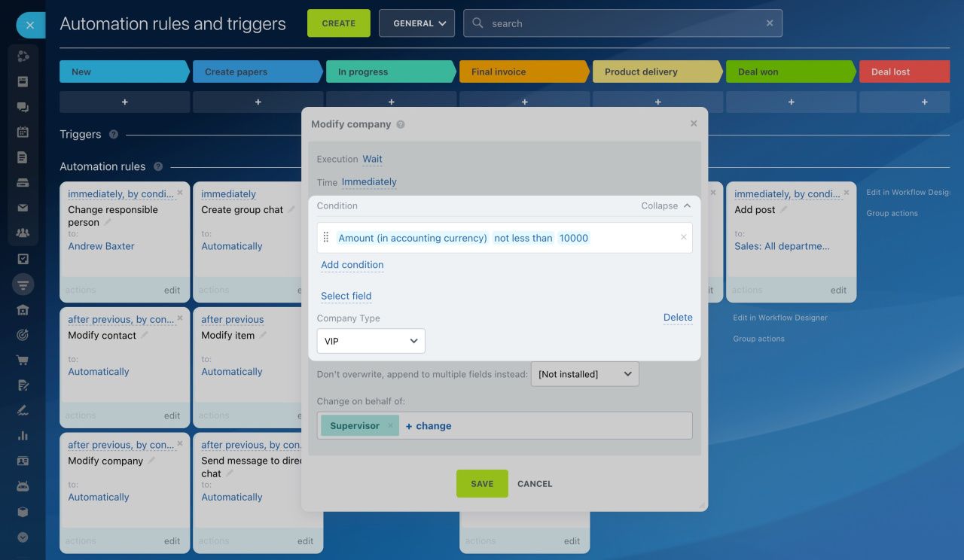The width and height of the screenshot is (964, 560).
Task: Click the CREATE button
Action: [339, 23]
